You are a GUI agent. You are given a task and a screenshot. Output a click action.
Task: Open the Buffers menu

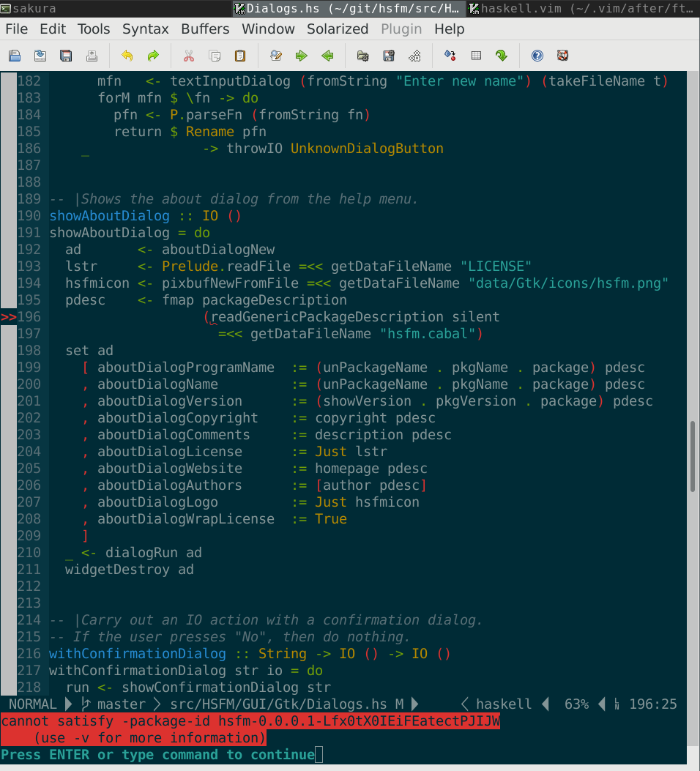coord(205,29)
